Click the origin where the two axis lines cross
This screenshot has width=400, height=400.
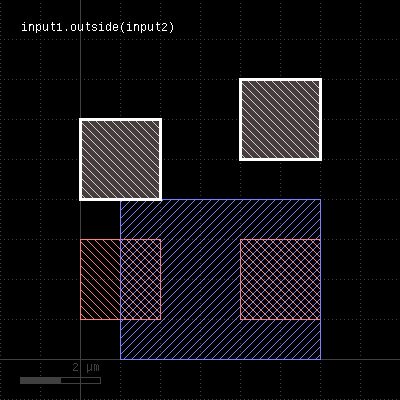click(x=80, y=359)
